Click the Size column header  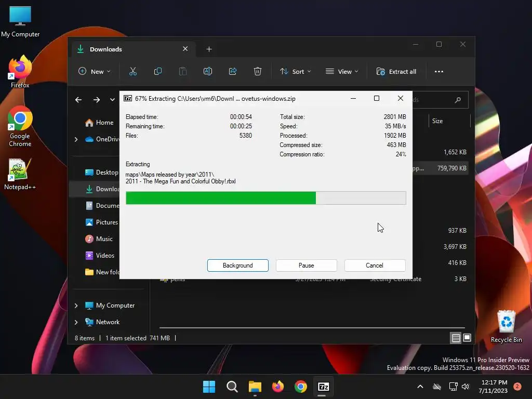pos(450,121)
